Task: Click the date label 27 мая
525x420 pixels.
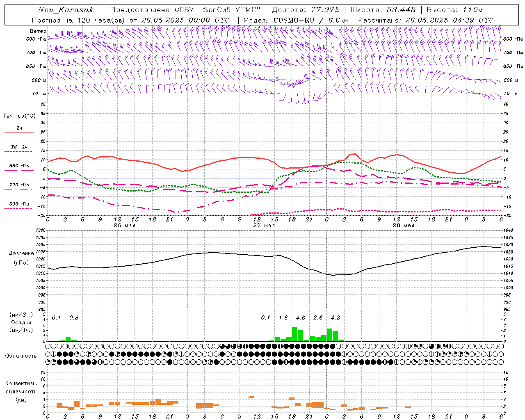Action: coord(264,226)
